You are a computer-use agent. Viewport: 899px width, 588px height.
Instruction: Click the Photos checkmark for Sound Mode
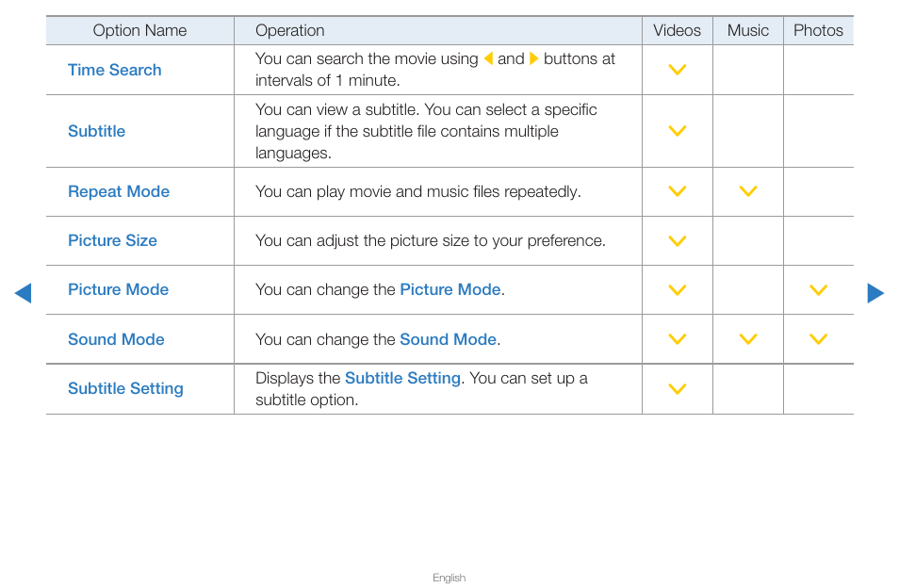coord(818,338)
